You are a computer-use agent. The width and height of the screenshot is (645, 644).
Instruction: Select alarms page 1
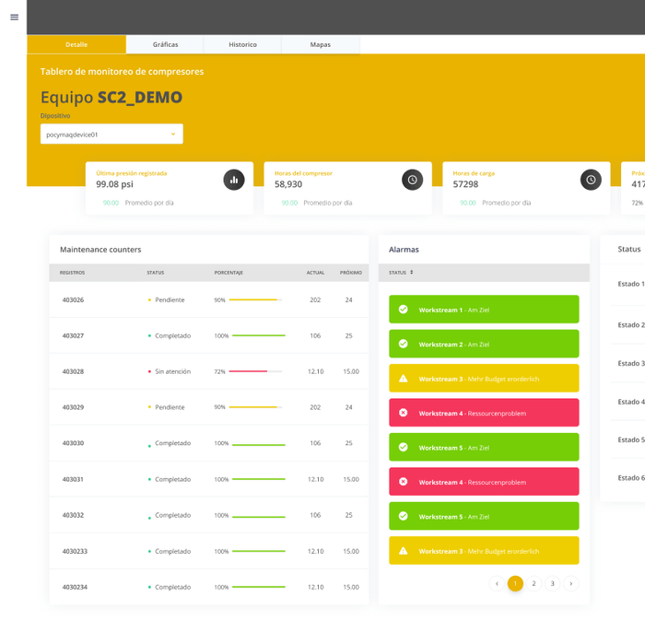[x=515, y=583]
